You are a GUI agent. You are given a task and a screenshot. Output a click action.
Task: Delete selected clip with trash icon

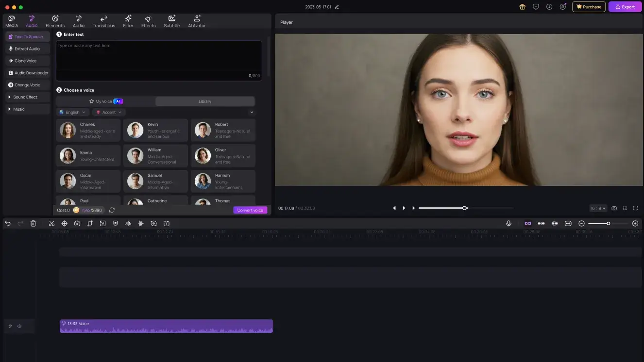33,223
